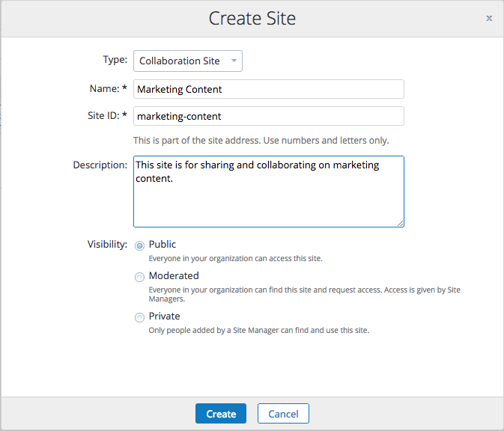Click the Private option label text

(x=164, y=316)
